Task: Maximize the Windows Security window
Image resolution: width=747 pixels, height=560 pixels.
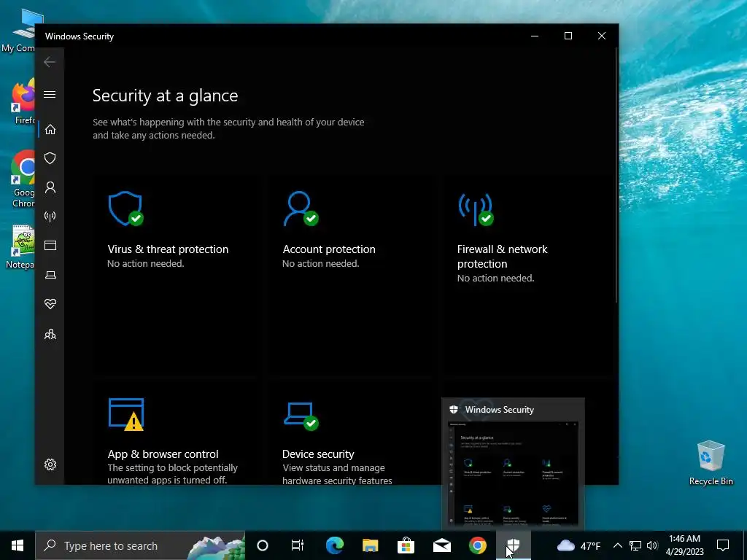Action: [x=568, y=36]
